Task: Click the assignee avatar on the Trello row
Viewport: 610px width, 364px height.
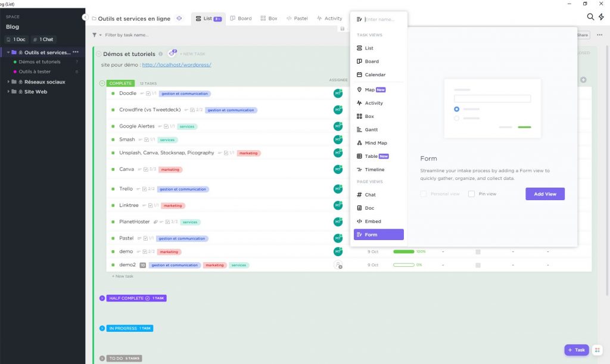Action: point(338,189)
